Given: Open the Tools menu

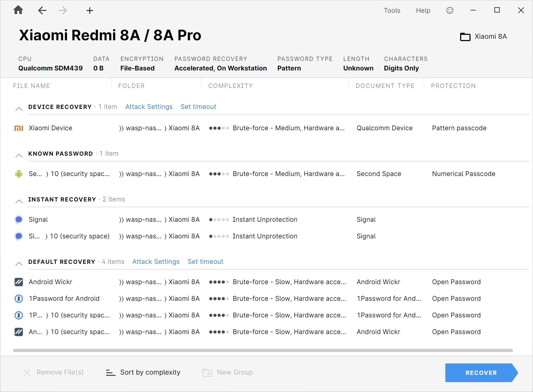Looking at the screenshot, I should 392,10.
